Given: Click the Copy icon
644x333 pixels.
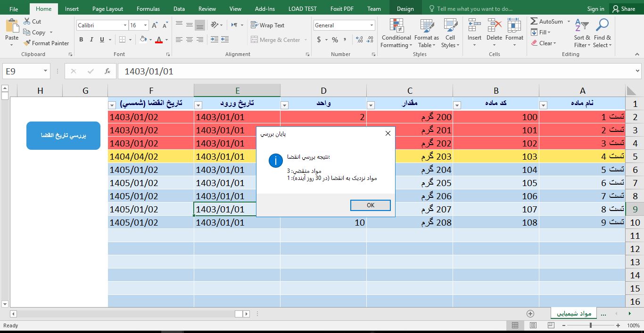Looking at the screenshot, I should (26, 32).
